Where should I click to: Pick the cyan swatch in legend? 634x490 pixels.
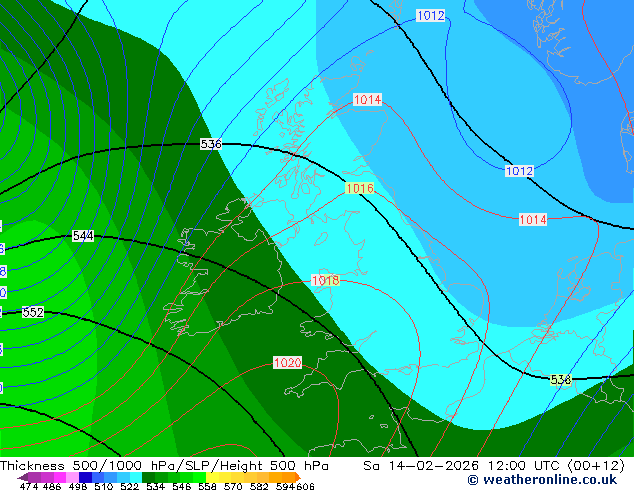tap(136, 477)
